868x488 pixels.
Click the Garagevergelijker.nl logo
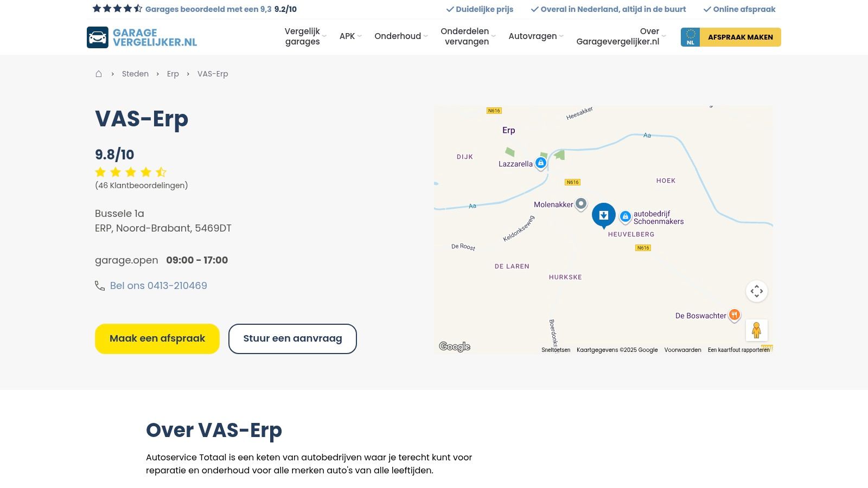pyautogui.click(x=142, y=37)
